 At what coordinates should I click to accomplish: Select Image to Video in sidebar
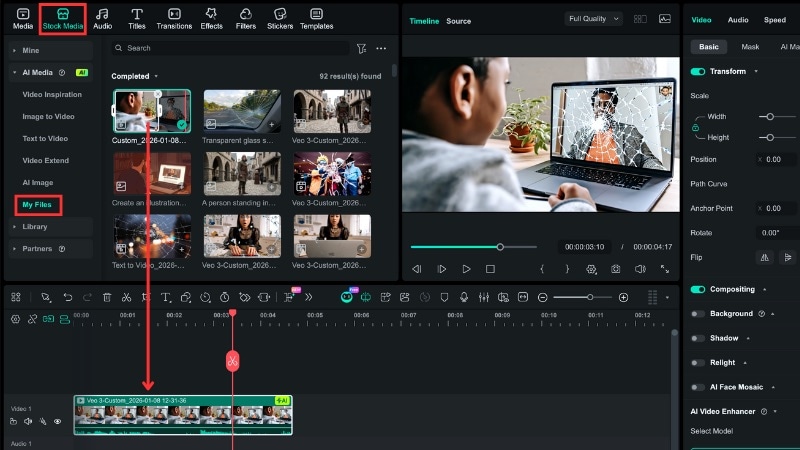point(48,116)
